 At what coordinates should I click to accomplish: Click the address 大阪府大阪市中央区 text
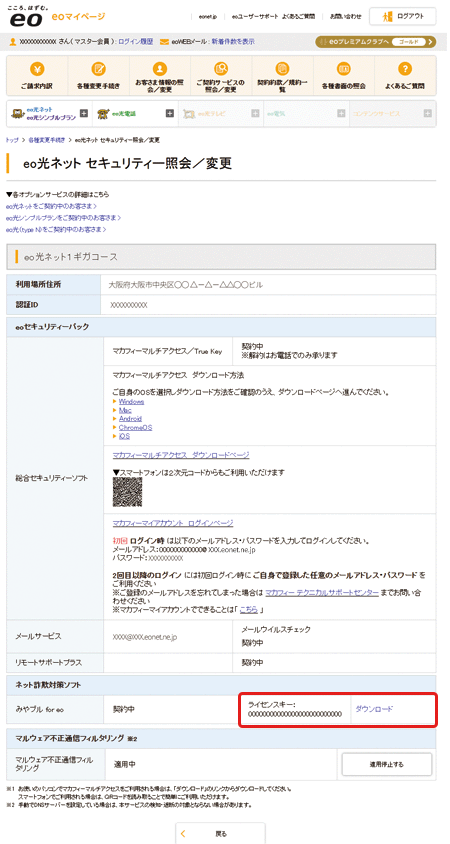(186, 284)
